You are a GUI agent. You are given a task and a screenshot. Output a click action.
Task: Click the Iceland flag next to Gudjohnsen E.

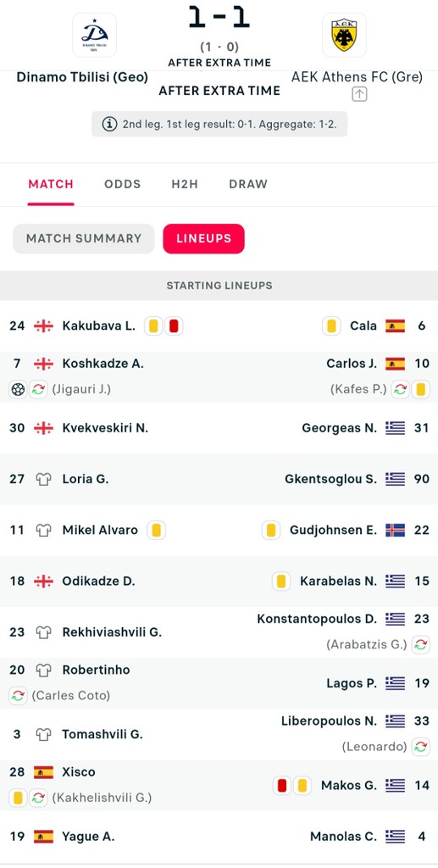tap(396, 531)
